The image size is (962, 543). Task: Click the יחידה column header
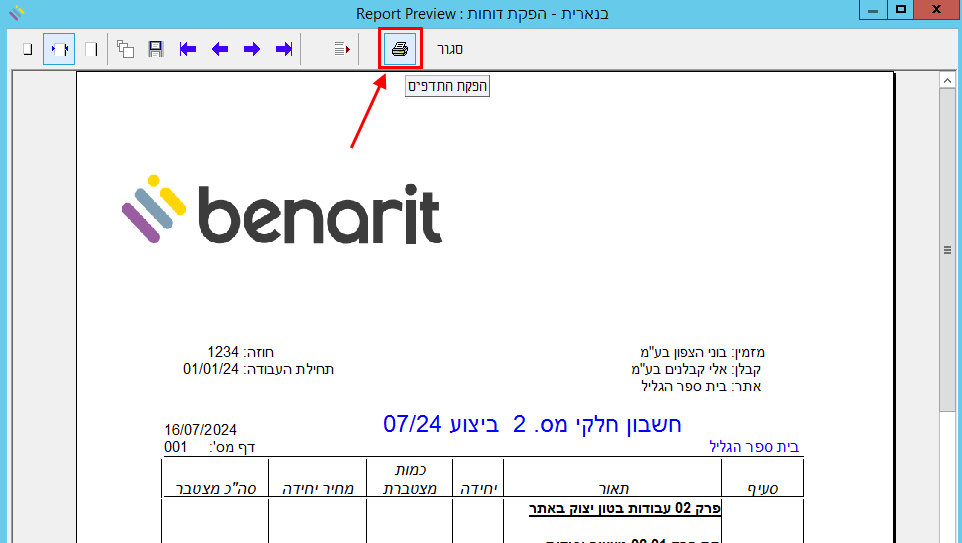478,489
